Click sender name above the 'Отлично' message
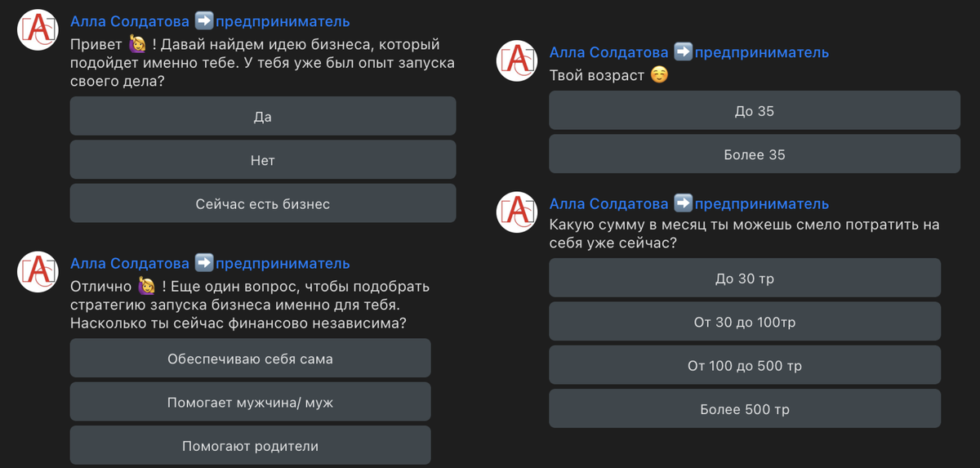This screenshot has width=980, height=468. coord(210,263)
